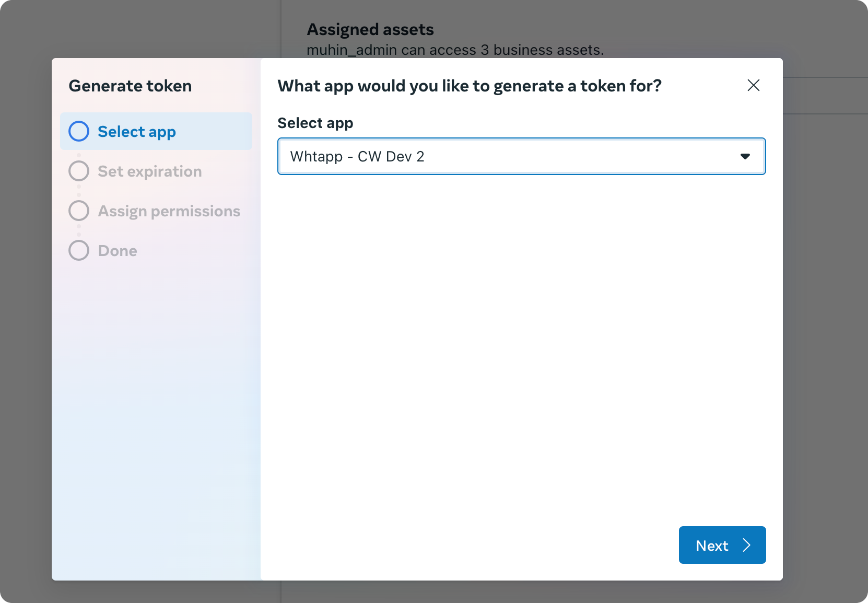Viewport: 868px width, 603px height.
Task: Click the chevron arrow on Next button
Action: coord(747,545)
